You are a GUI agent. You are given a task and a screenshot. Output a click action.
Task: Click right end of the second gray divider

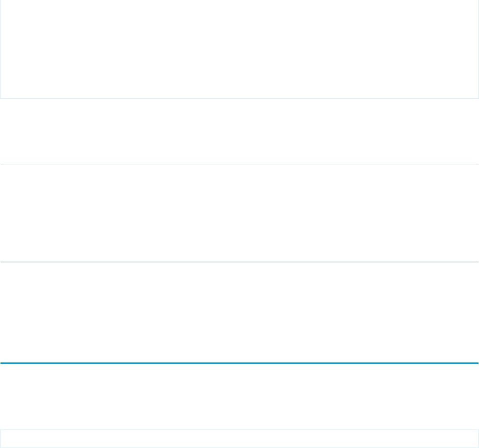click(476, 262)
